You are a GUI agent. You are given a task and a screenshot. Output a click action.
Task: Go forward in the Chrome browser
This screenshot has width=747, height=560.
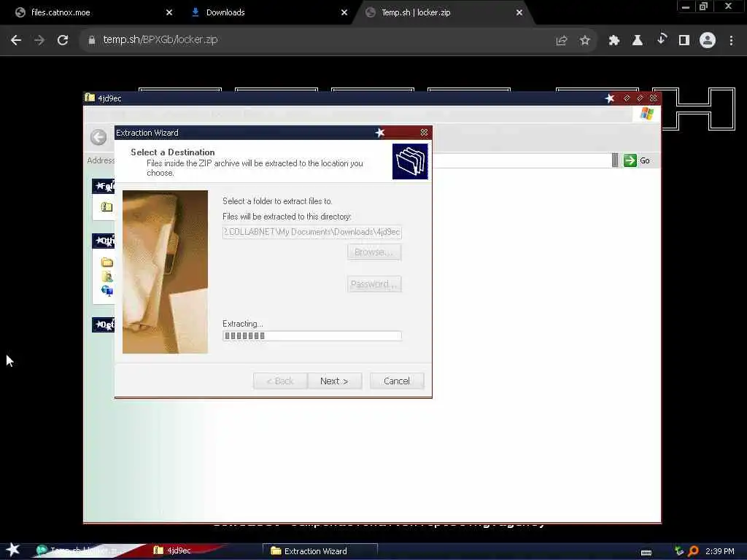click(x=39, y=40)
